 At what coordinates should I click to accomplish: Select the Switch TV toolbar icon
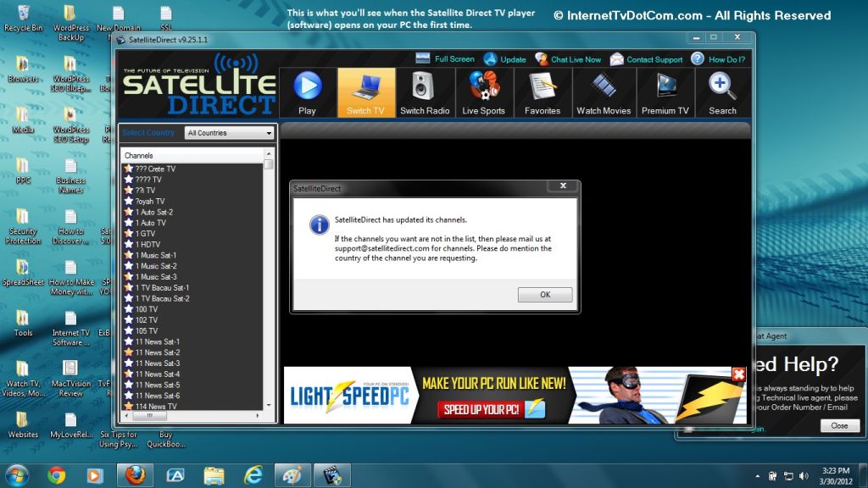click(x=366, y=92)
